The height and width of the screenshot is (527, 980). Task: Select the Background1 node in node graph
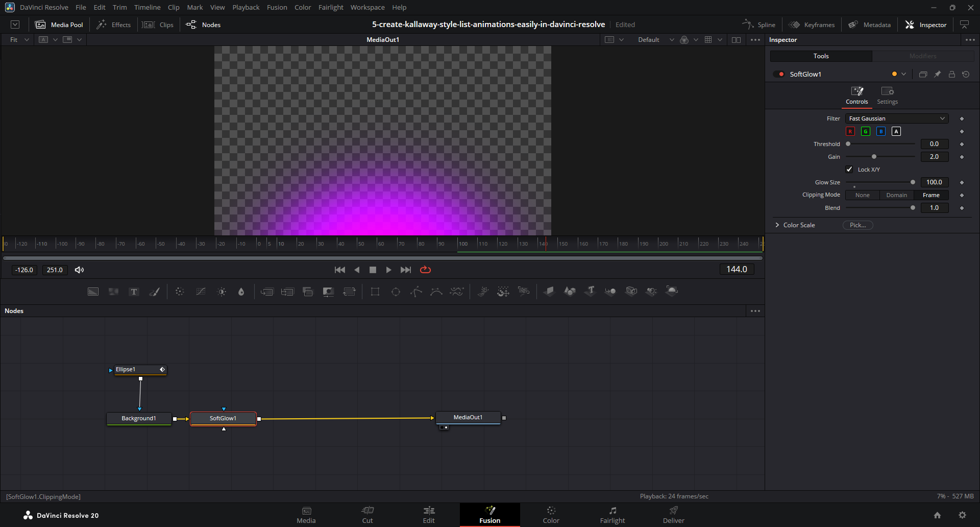[139, 418]
